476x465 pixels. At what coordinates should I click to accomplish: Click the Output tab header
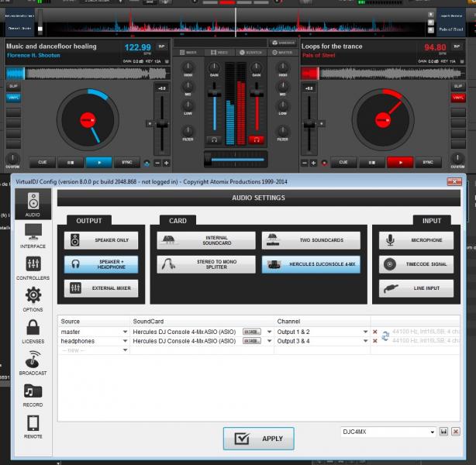[89, 221]
